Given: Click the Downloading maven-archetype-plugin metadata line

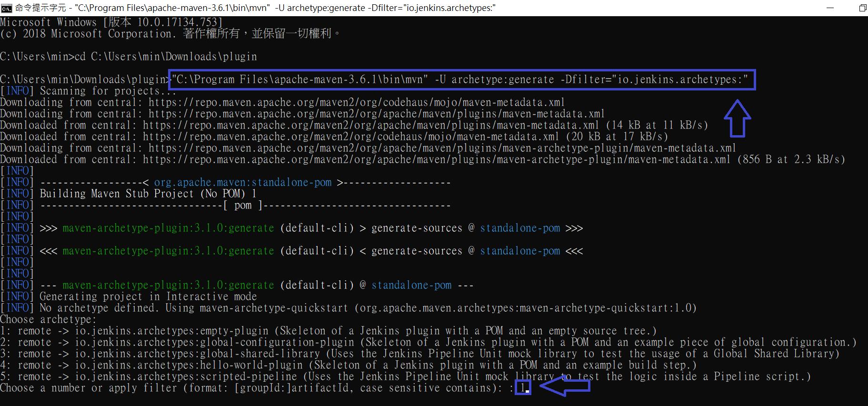Looking at the screenshot, I should coord(368,148).
